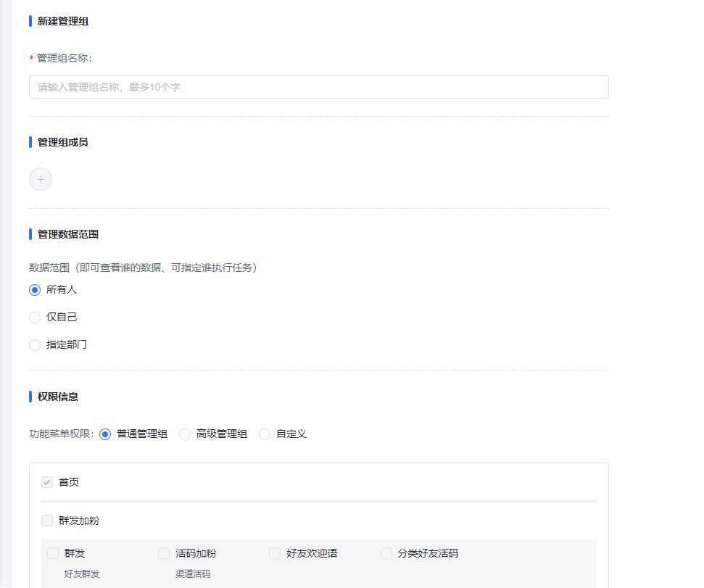Enable the 好友欢迎语 checkbox
Image resolution: width=704 pixels, height=588 pixels.
tap(275, 553)
